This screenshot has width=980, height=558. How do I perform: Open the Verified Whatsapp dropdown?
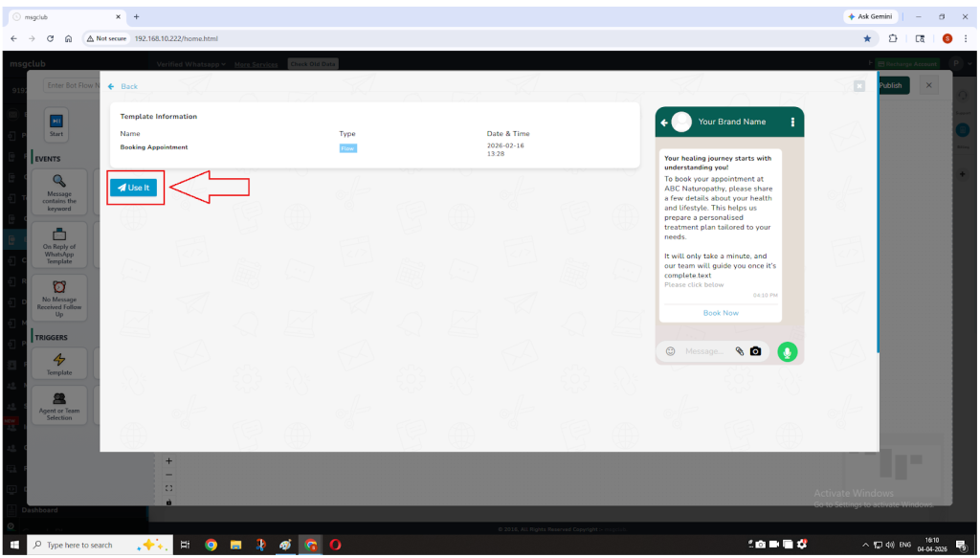tap(190, 64)
